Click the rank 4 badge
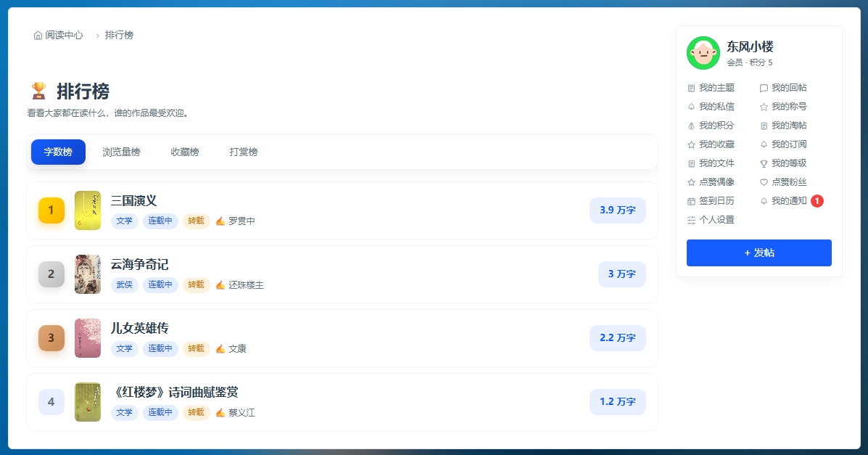Viewport: 868px width, 455px height. (51, 402)
